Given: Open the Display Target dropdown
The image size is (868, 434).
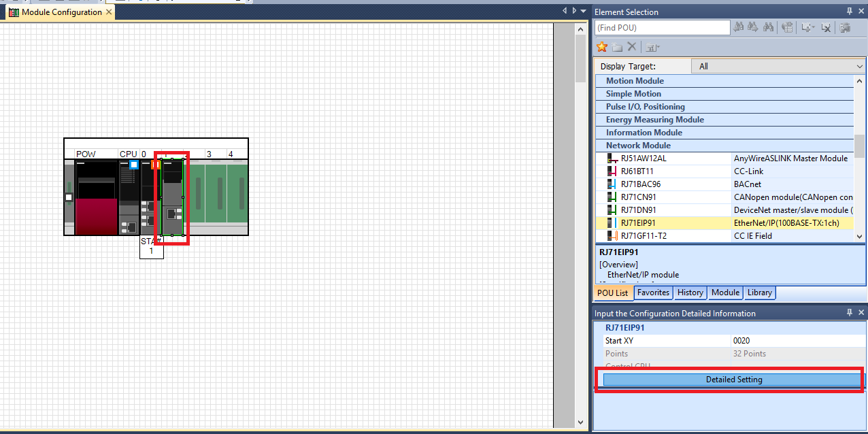Looking at the screenshot, I should pos(778,66).
